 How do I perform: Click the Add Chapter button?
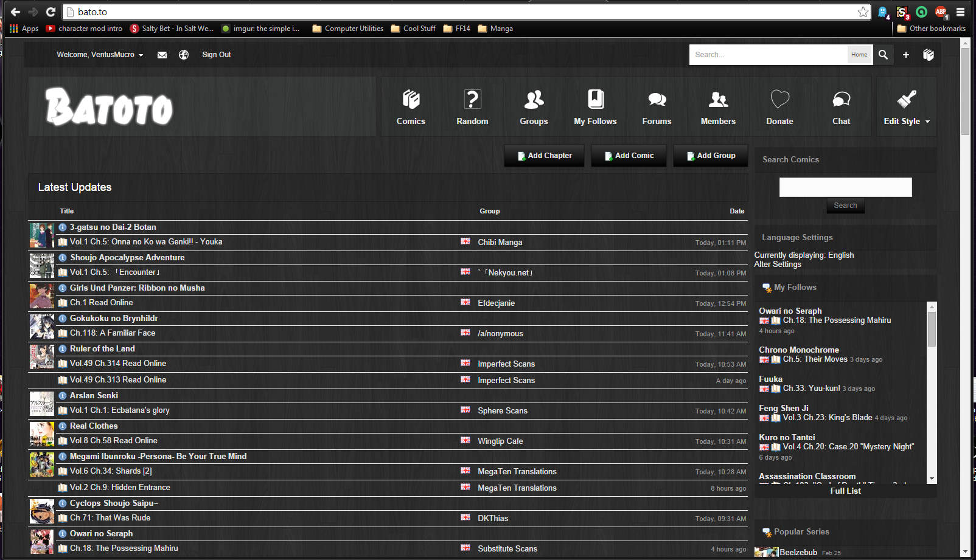pos(545,156)
